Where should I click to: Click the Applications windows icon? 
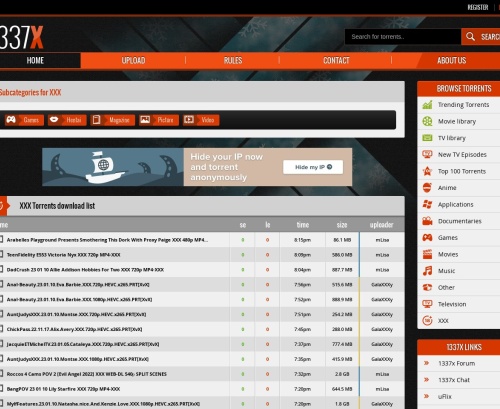pyautogui.click(x=427, y=204)
